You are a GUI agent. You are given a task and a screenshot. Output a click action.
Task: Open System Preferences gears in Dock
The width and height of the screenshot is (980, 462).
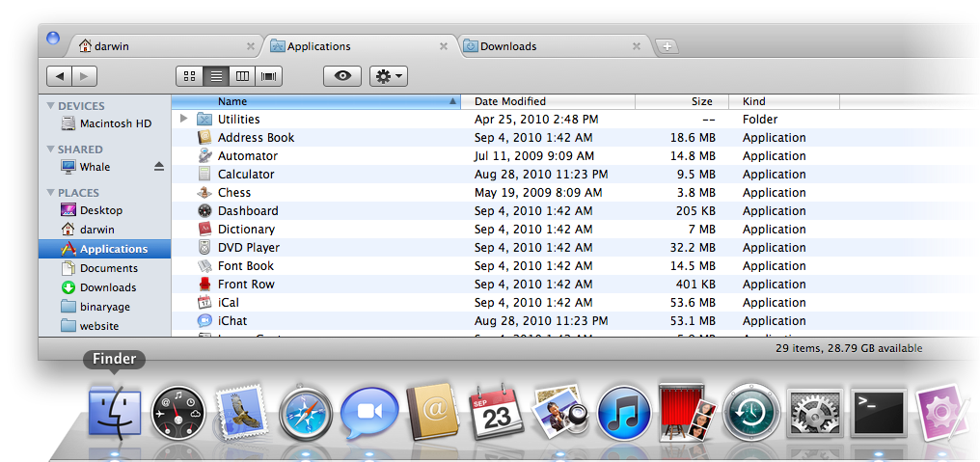pos(815,412)
